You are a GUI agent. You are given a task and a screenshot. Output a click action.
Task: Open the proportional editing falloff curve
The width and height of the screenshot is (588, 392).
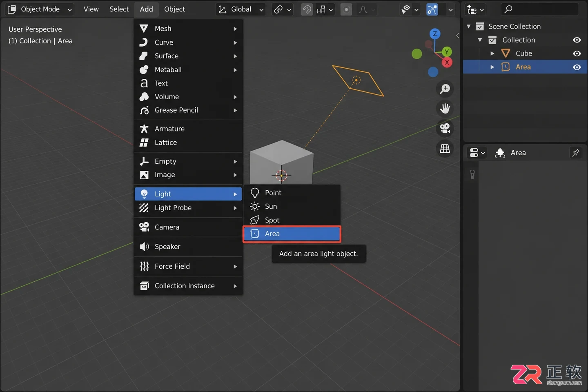tap(366, 9)
